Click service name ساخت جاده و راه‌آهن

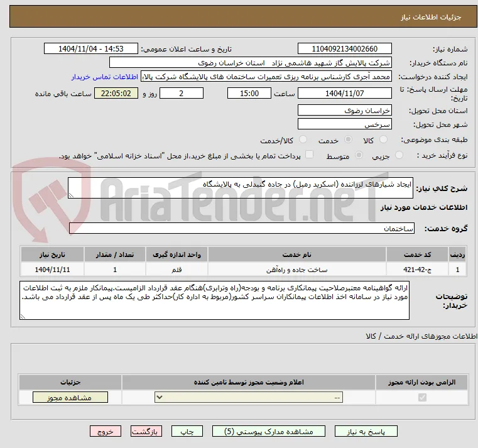[x=296, y=270]
